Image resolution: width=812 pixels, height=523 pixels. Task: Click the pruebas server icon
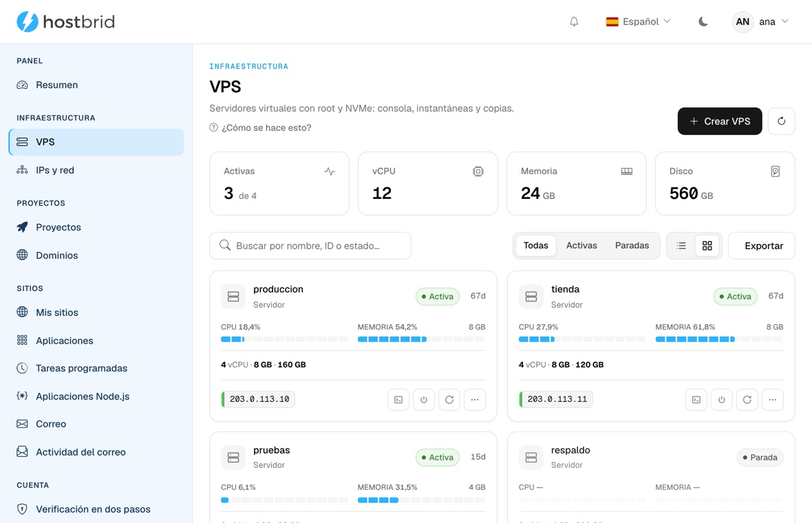click(x=233, y=458)
